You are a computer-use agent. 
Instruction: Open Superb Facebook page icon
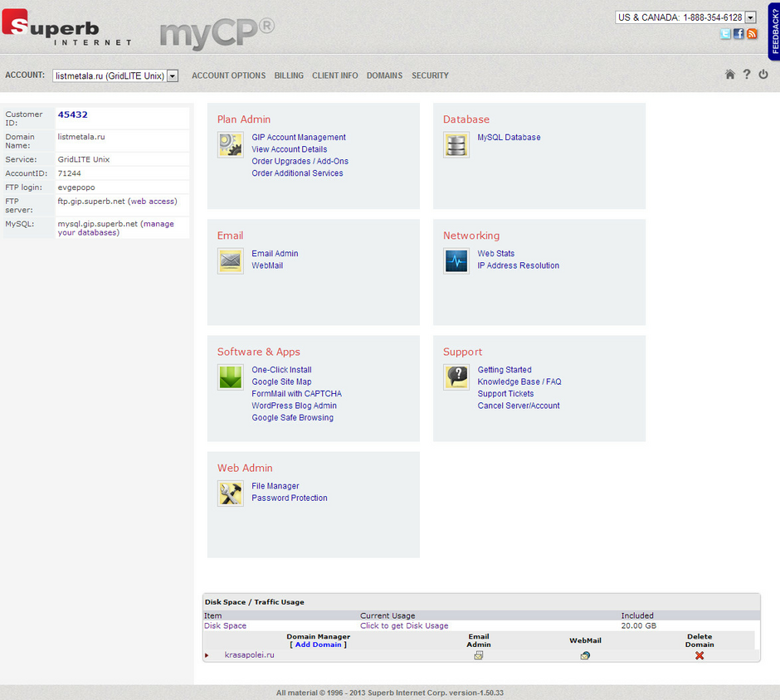pyautogui.click(x=739, y=34)
